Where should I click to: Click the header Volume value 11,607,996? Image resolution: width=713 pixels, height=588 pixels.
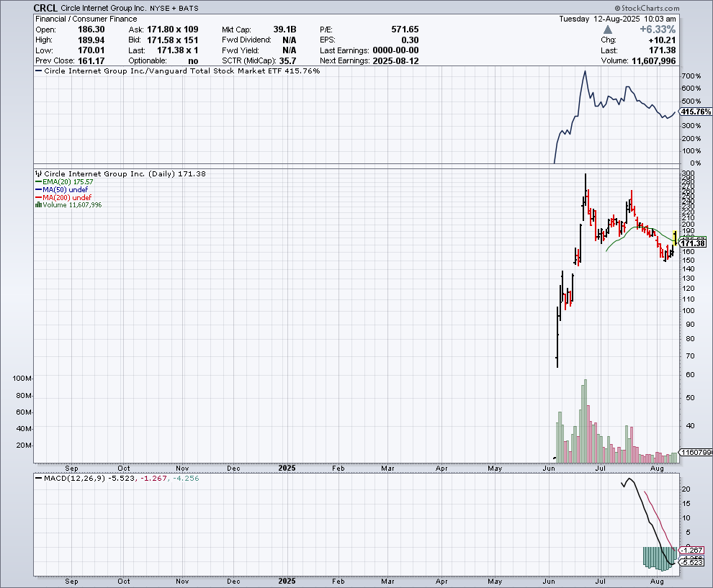coord(654,61)
